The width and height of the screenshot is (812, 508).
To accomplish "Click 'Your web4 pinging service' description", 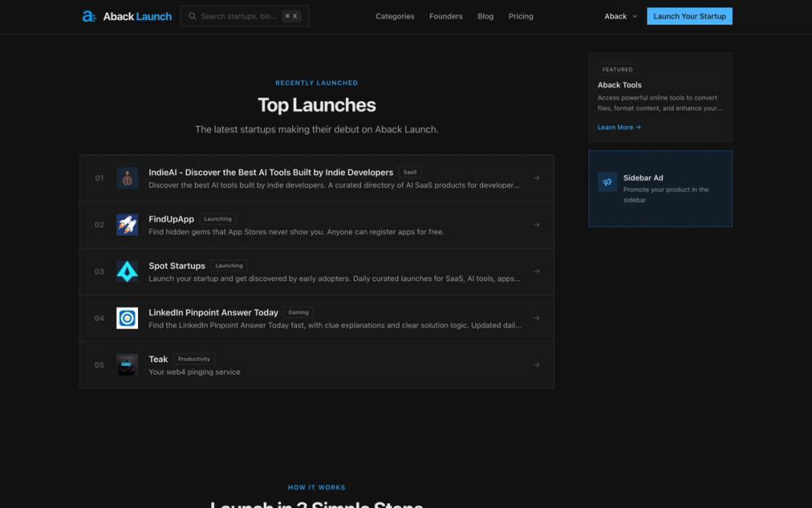I will tap(194, 372).
